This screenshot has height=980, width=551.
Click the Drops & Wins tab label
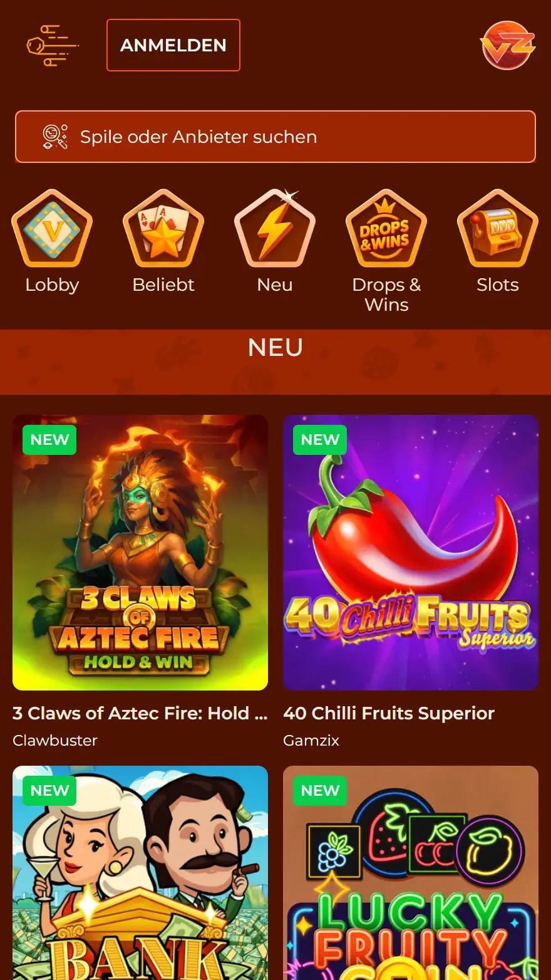(386, 295)
